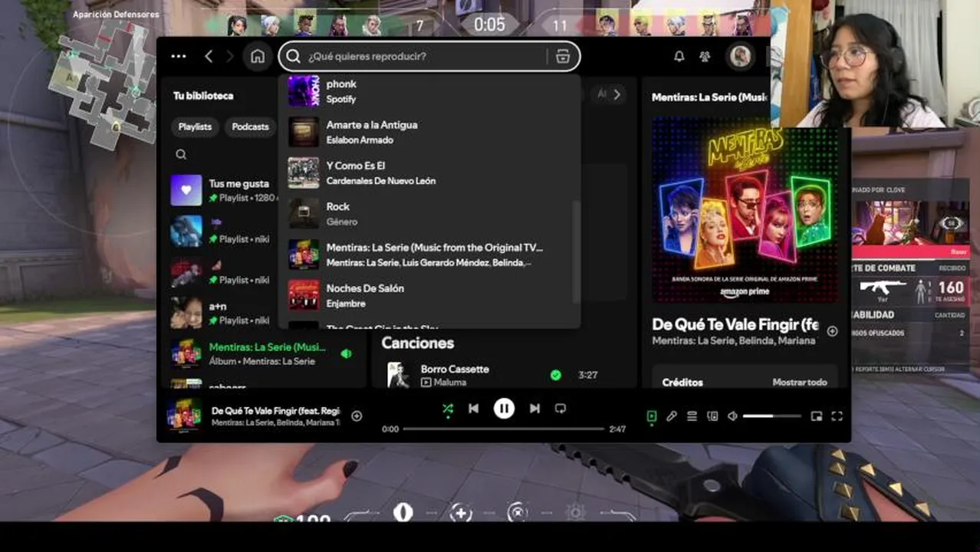Click album thumbnail in player bar
The height and width of the screenshot is (552, 980).
(186, 416)
